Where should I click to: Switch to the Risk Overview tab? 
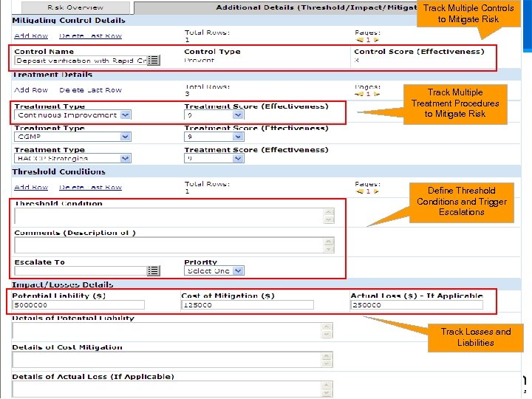point(75,7)
